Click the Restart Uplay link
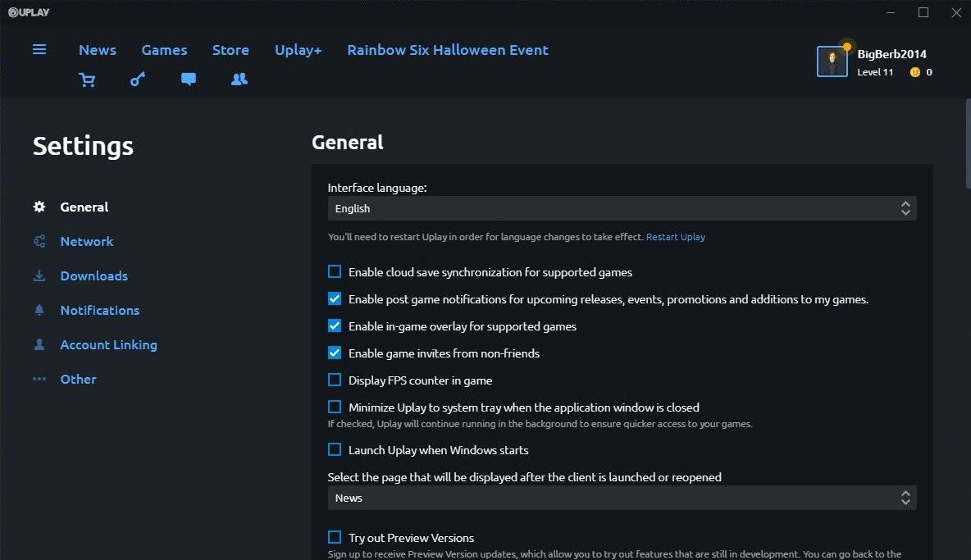971x560 pixels. point(676,237)
